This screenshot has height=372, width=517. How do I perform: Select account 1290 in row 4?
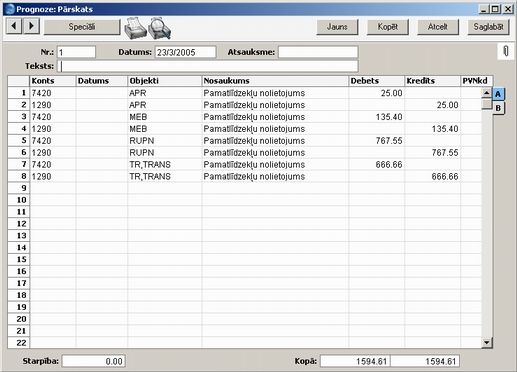41,129
